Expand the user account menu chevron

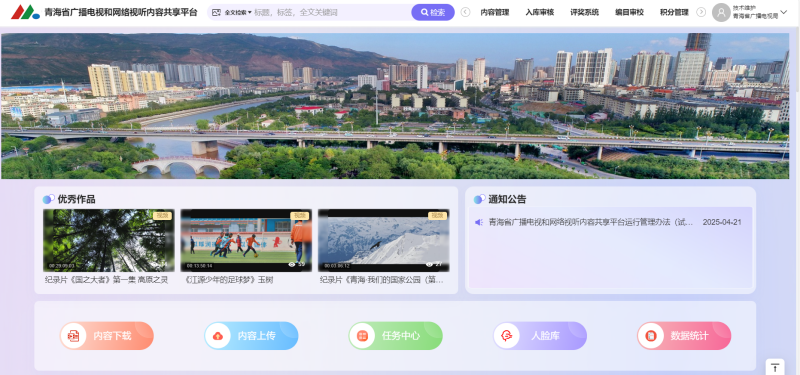click(x=784, y=12)
